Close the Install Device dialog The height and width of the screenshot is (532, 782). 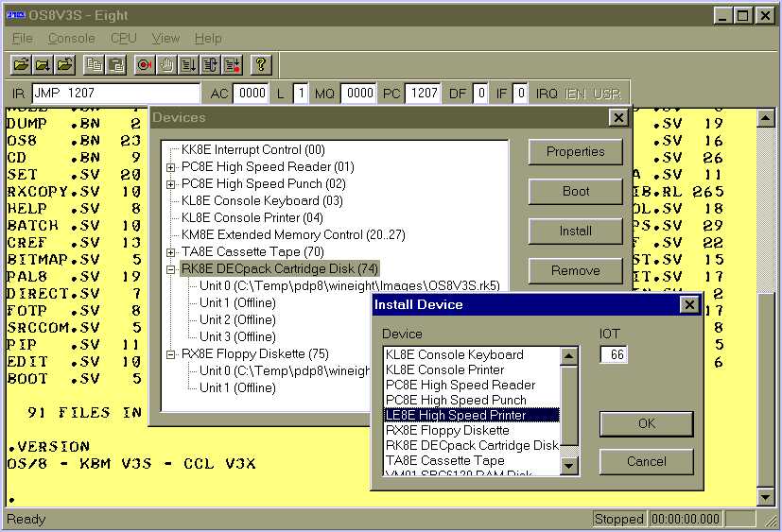point(689,304)
